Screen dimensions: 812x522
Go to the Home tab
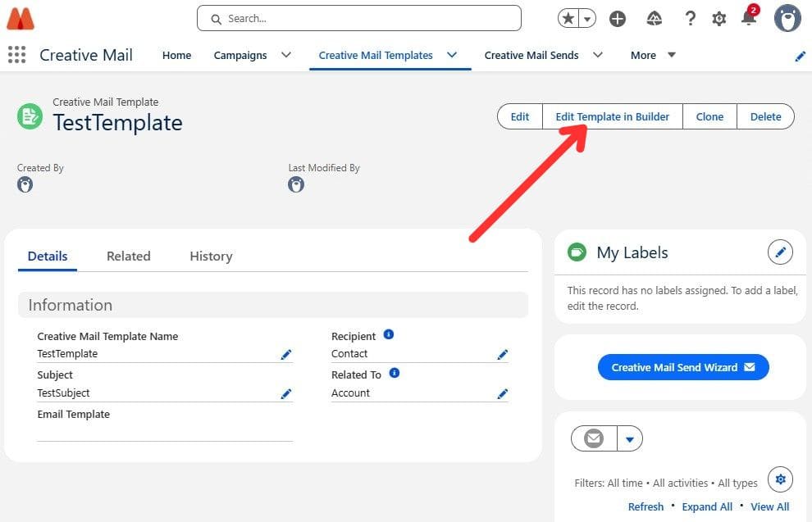(176, 56)
